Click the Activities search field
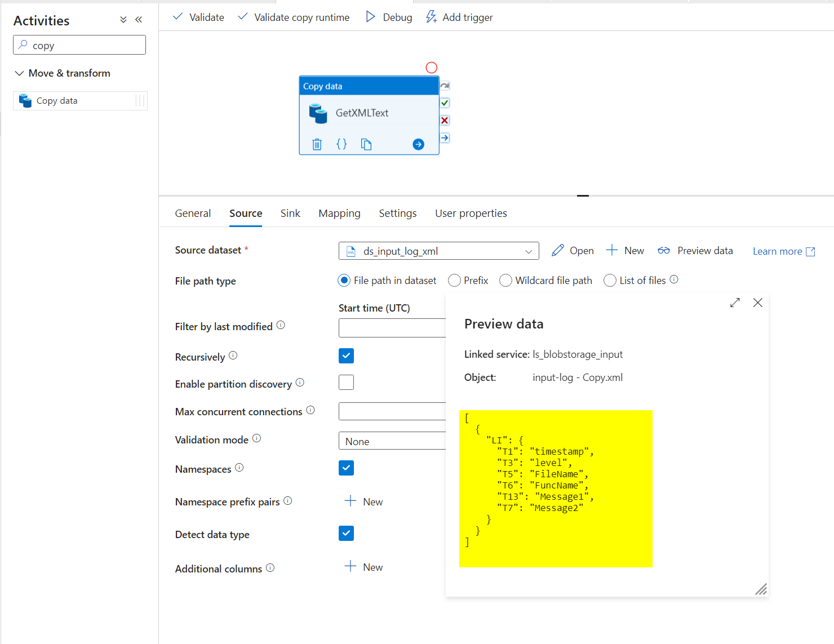The height and width of the screenshot is (644, 834). (x=79, y=45)
